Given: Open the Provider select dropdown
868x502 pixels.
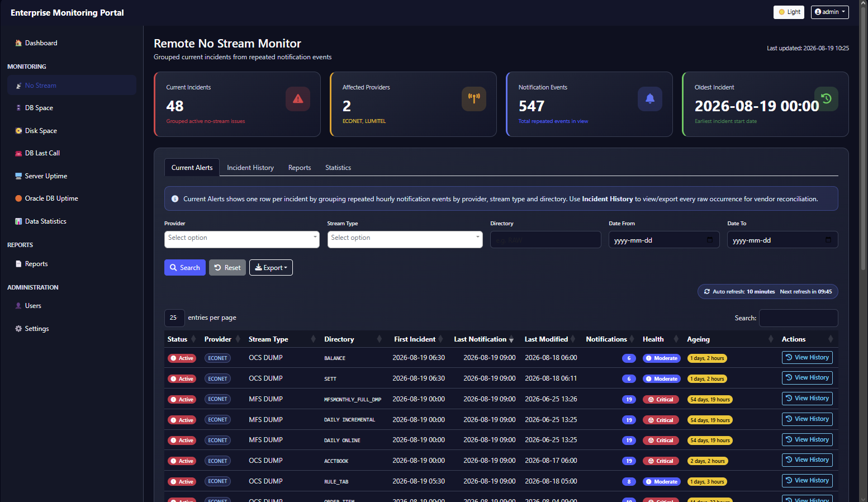Looking at the screenshot, I should pos(242,239).
